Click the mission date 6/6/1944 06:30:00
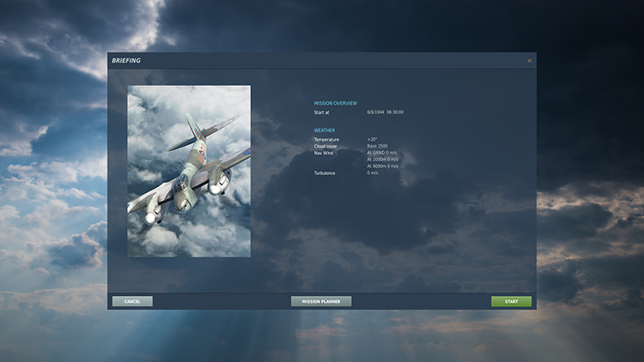The image size is (644, 362). tap(386, 112)
